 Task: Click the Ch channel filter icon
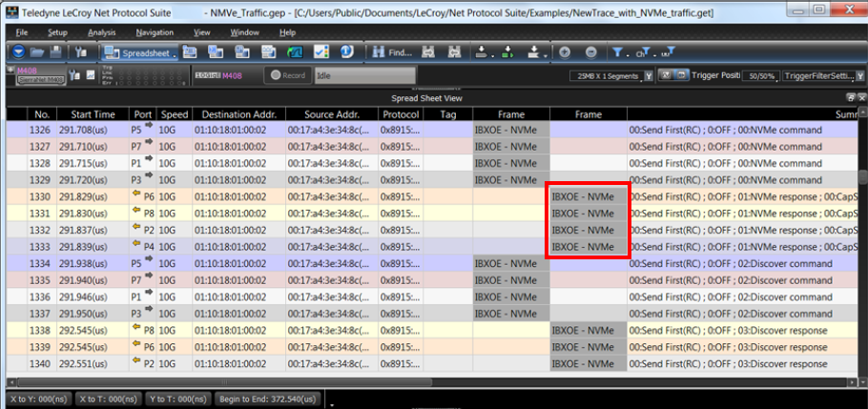pyautogui.click(x=643, y=52)
